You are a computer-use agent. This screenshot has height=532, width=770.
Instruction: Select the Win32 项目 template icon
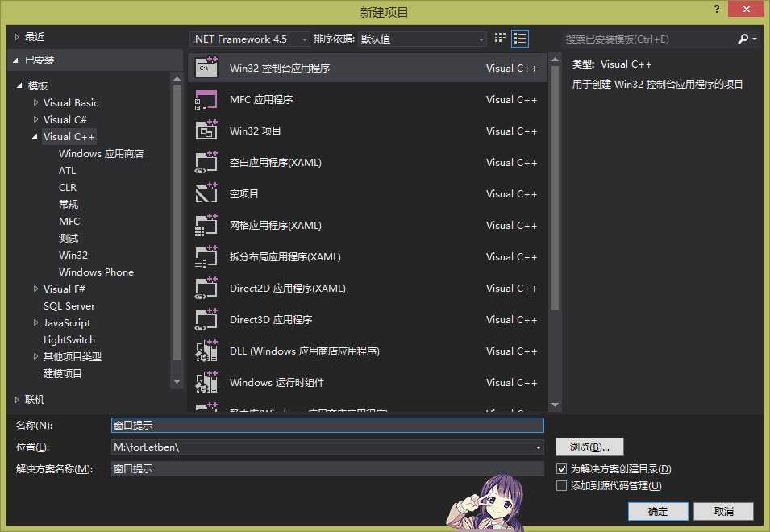coord(206,131)
